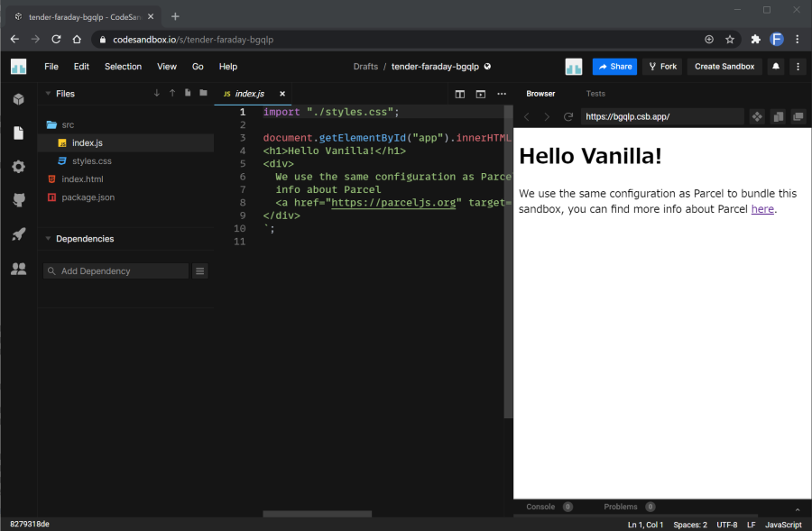The height and width of the screenshot is (531, 812).
Task: Toggle the preview pane visibility icon
Action: [481, 94]
